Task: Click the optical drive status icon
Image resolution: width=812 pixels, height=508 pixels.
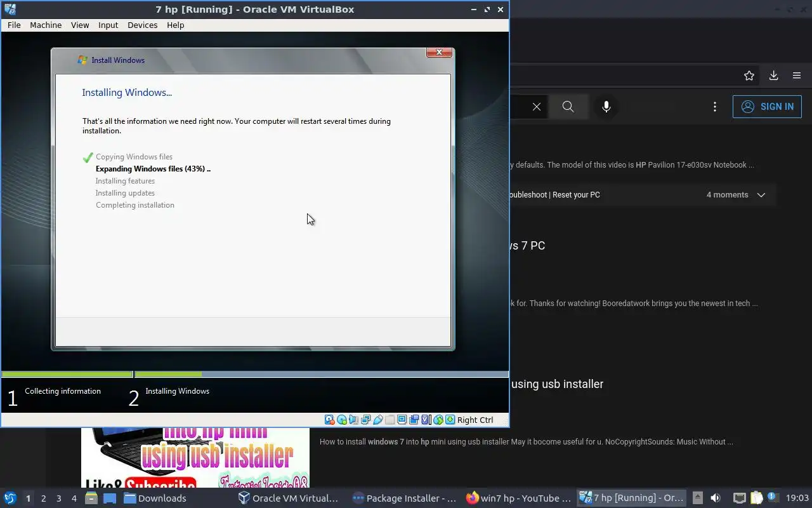Action: tap(342, 420)
